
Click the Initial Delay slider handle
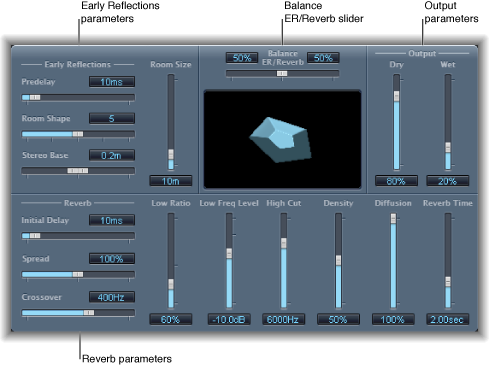35,236
